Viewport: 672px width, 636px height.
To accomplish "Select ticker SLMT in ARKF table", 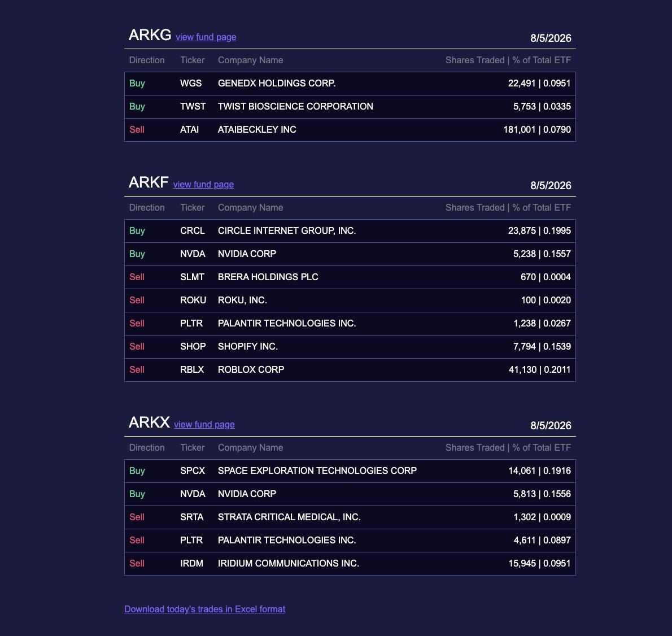I will click(x=192, y=277).
